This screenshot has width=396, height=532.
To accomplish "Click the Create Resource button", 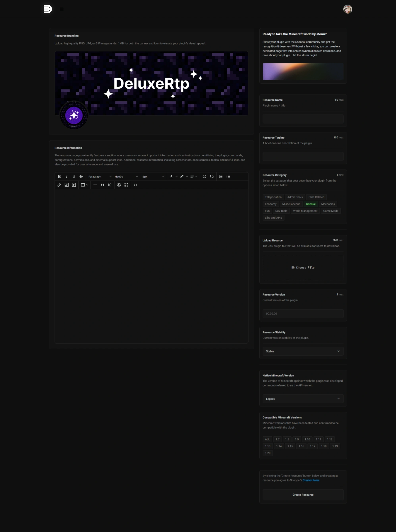I will click(303, 495).
